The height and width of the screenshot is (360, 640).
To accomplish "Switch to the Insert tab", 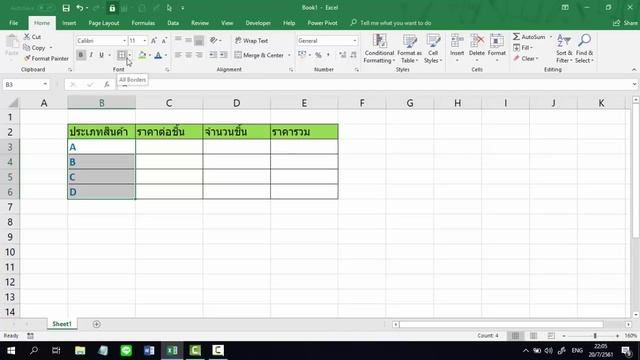I will [x=69, y=23].
